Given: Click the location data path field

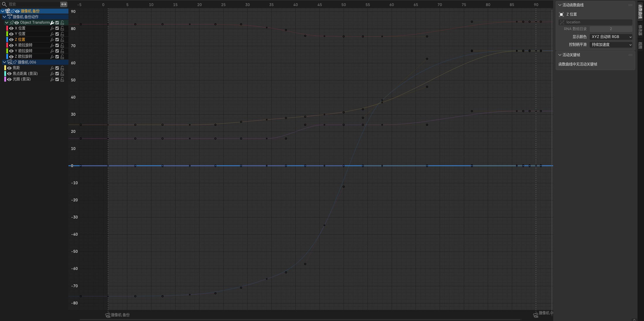Looking at the screenshot, I should pos(595,22).
